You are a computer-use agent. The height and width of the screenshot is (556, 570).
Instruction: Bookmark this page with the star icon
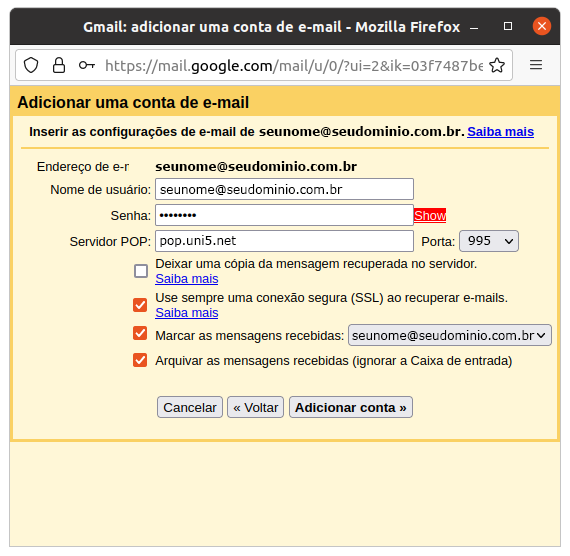coord(497,65)
